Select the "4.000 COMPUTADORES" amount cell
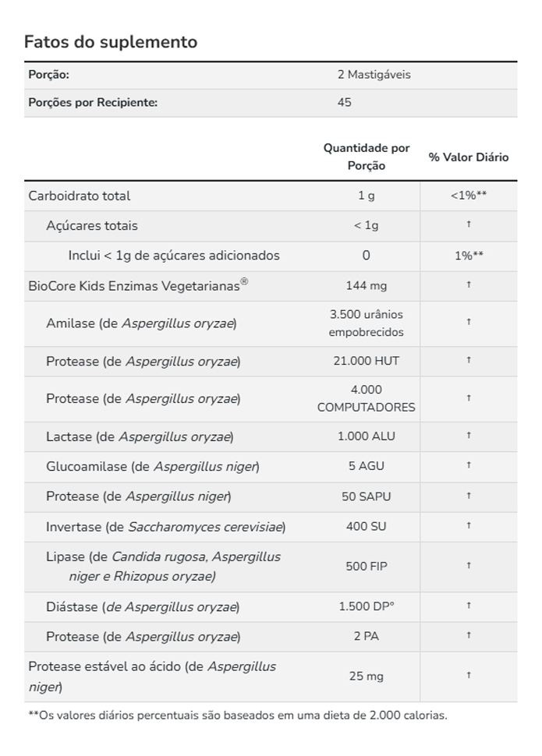This screenshot has width=542, height=756. point(366,398)
